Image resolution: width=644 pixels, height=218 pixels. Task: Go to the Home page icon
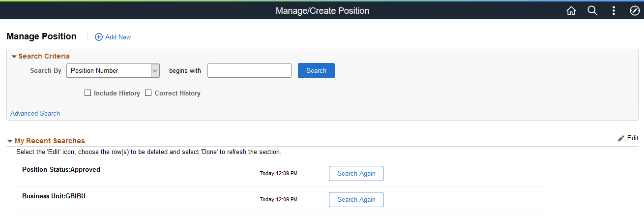coord(571,11)
